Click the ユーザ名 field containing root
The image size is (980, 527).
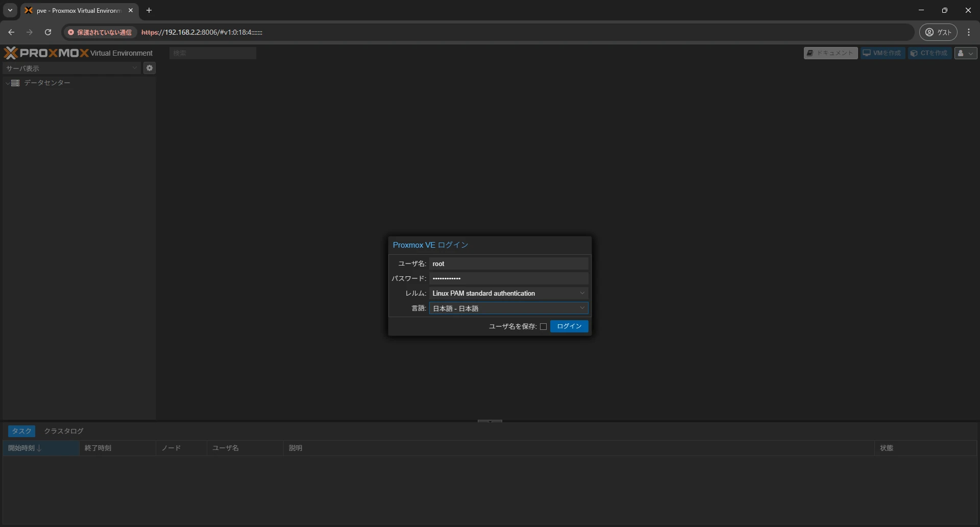[x=509, y=263]
